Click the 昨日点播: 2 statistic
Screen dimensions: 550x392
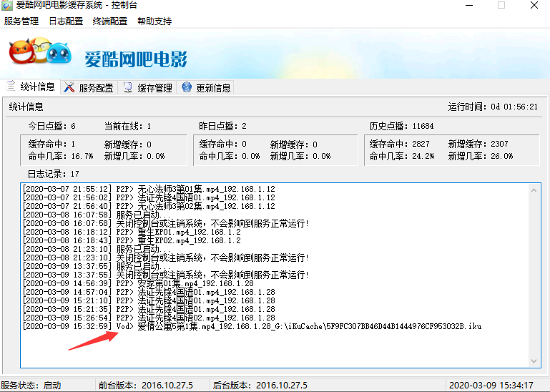click(222, 126)
